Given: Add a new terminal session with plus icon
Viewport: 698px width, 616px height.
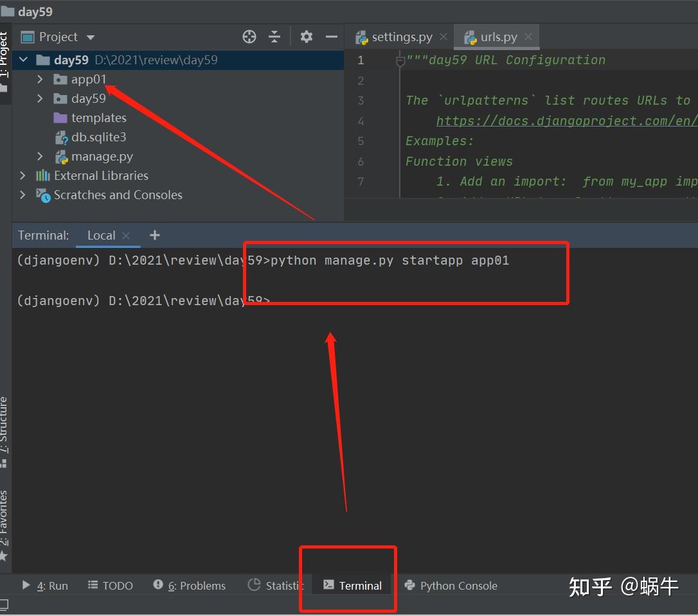Looking at the screenshot, I should (154, 235).
